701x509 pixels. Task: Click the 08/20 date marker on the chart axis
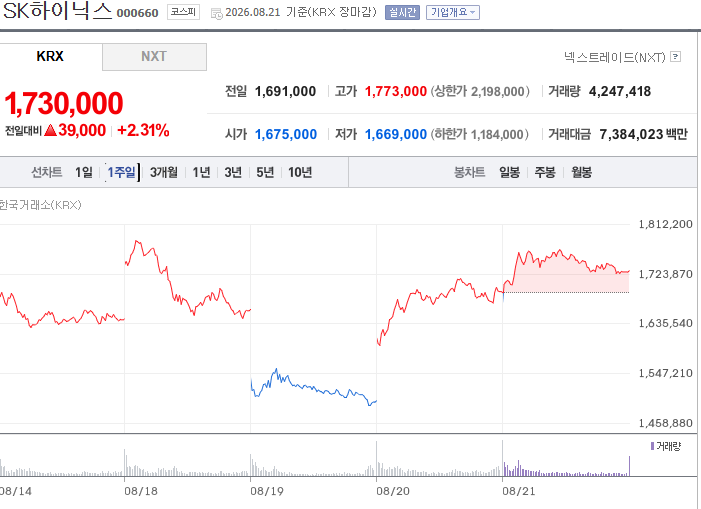click(x=393, y=491)
